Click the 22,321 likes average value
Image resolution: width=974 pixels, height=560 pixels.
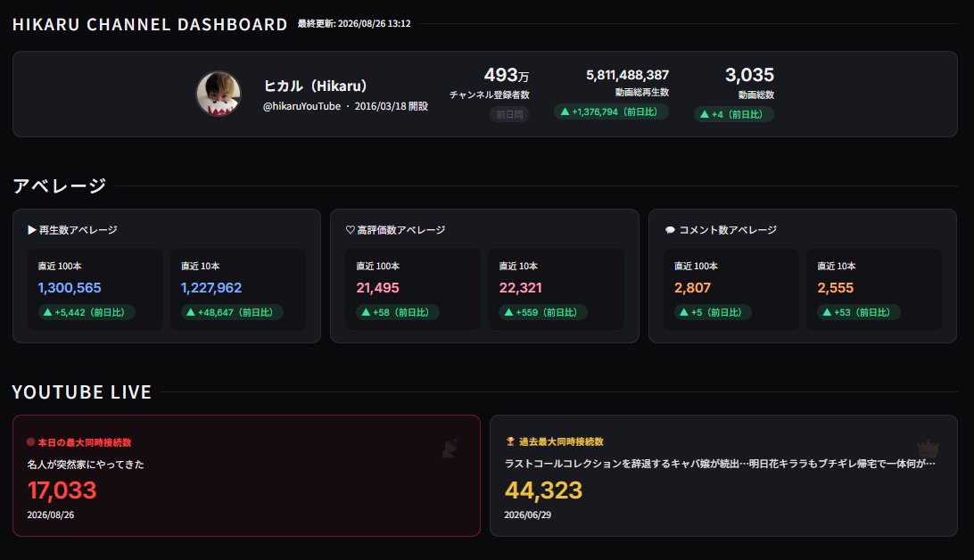click(x=521, y=288)
